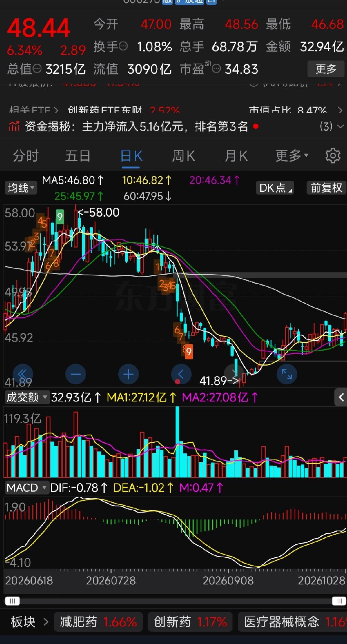The height and width of the screenshot is (644, 347).
Task: Expand the side panel arrow near 成交额
Action: 341,397
